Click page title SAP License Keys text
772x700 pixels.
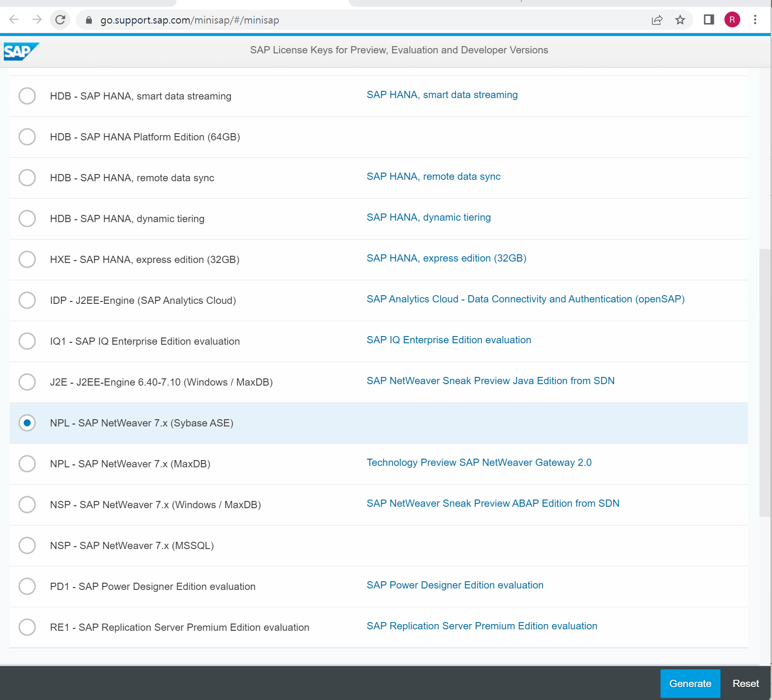tap(399, 50)
